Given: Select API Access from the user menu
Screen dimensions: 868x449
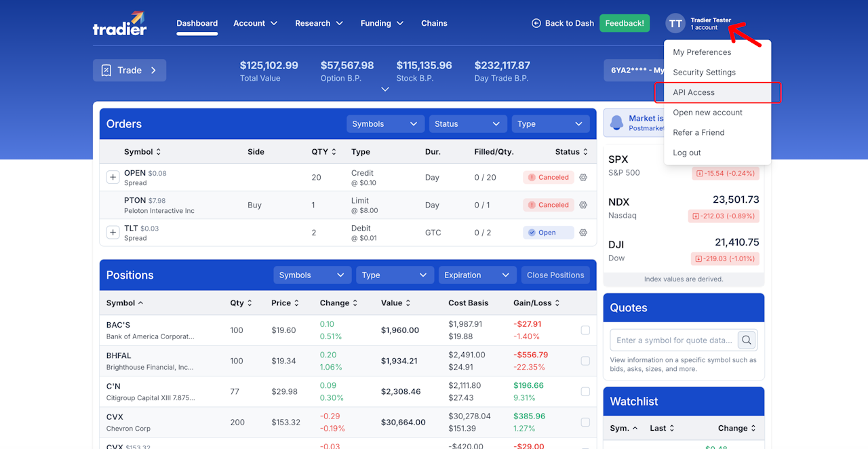Looking at the screenshot, I should 717,92.
